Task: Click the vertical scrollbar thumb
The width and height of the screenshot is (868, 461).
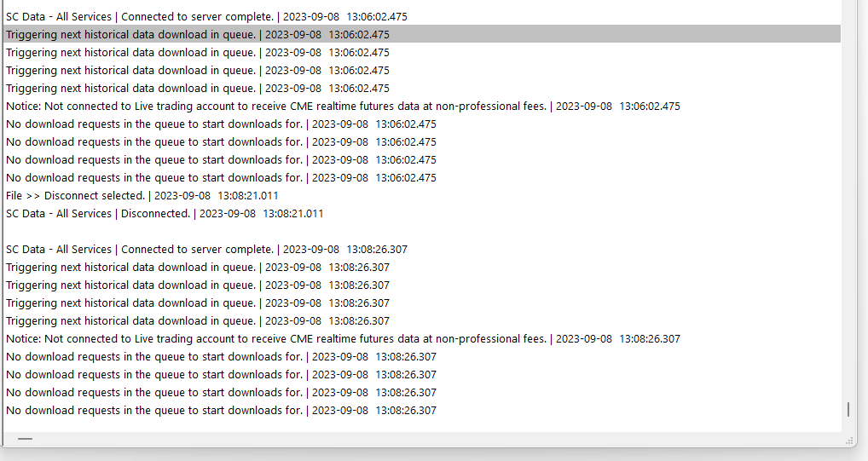Action: [x=848, y=410]
